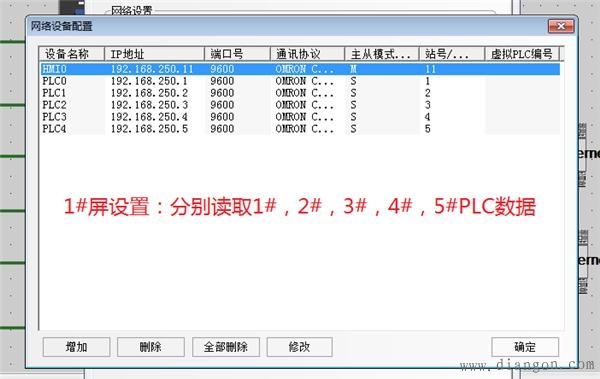600x379 pixels.
Task: Click the 删除 button
Action: [151, 347]
